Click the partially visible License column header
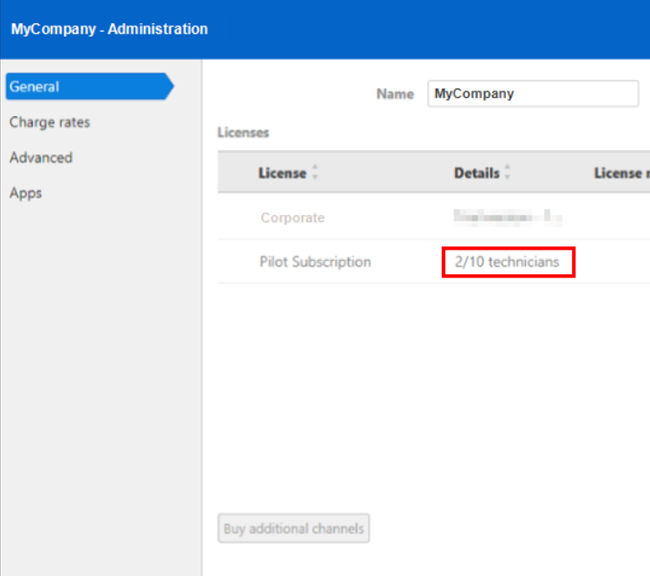 (x=622, y=173)
